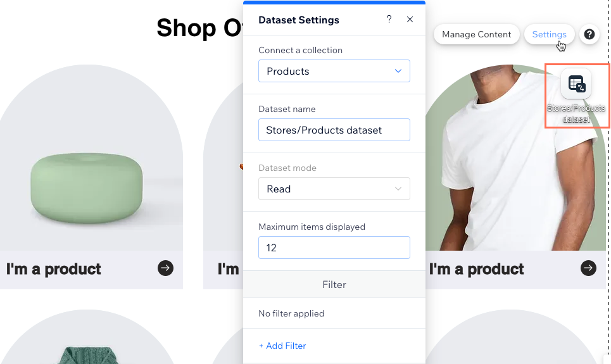Click the Settings button
The width and height of the screenshot is (611, 364).
pyautogui.click(x=549, y=34)
